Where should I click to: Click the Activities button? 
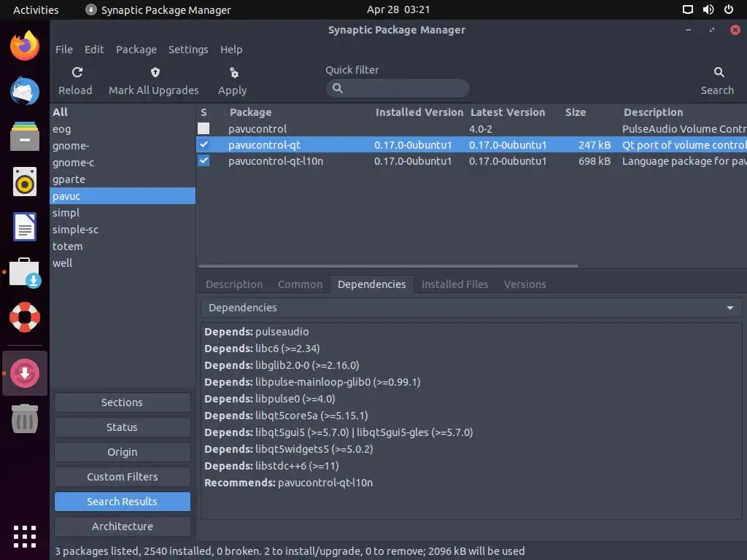coord(36,9)
